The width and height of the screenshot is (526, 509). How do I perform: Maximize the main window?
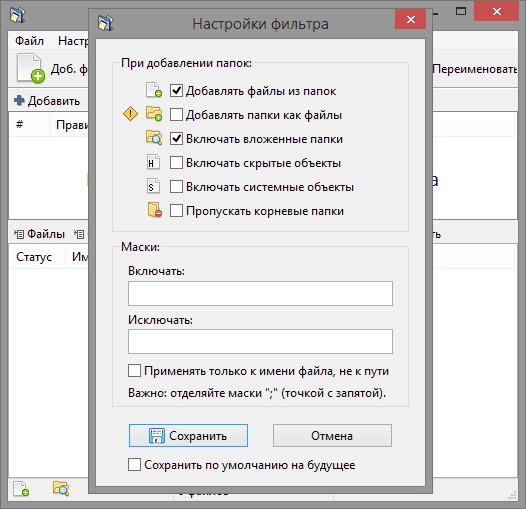[461, 11]
